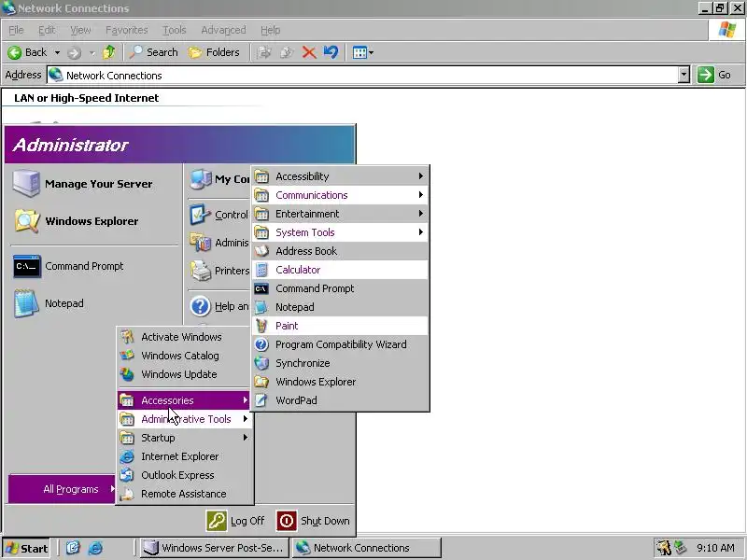Open the Views toolbar dropdown
Image resolution: width=747 pixels, height=560 pixels.
coord(362,52)
